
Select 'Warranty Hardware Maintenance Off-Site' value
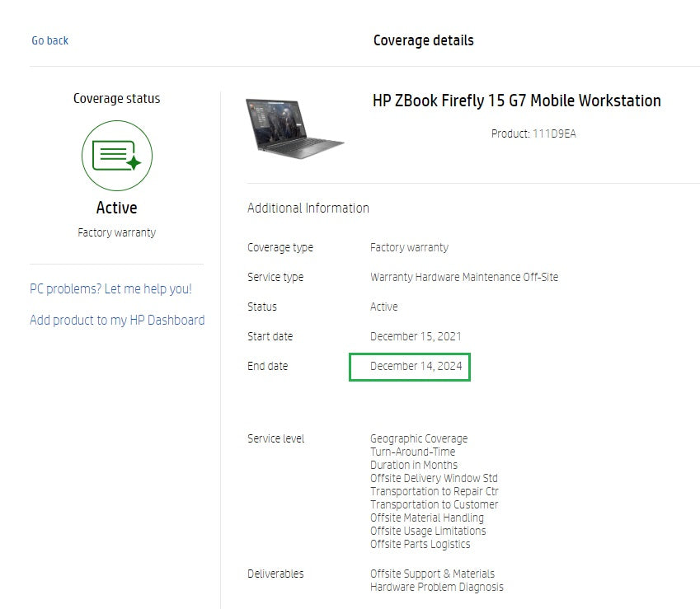[464, 277]
